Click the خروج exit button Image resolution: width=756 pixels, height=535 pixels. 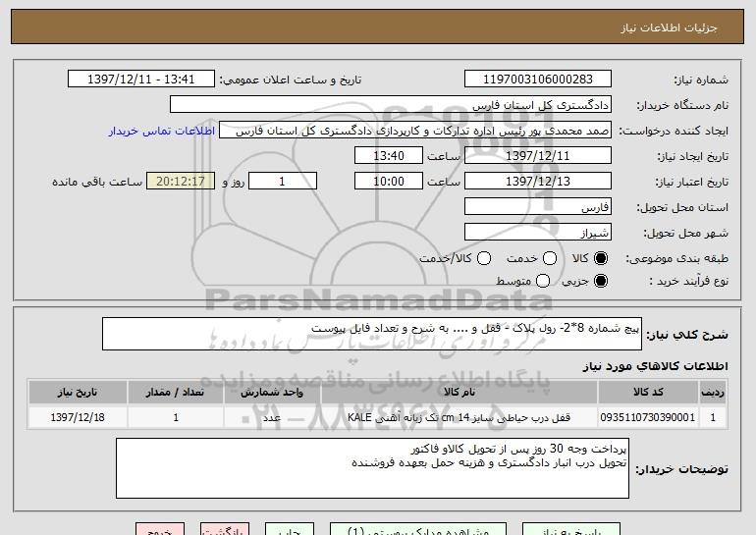(160, 529)
